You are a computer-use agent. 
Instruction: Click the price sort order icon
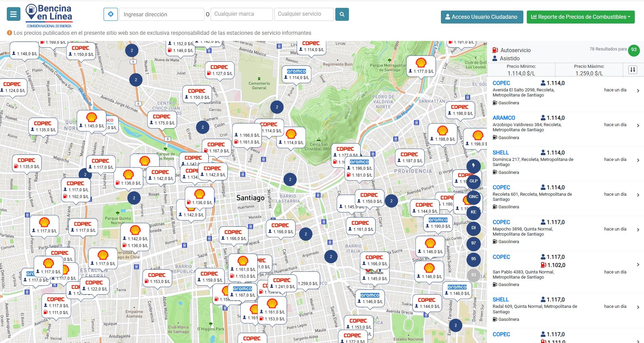pyautogui.click(x=632, y=70)
